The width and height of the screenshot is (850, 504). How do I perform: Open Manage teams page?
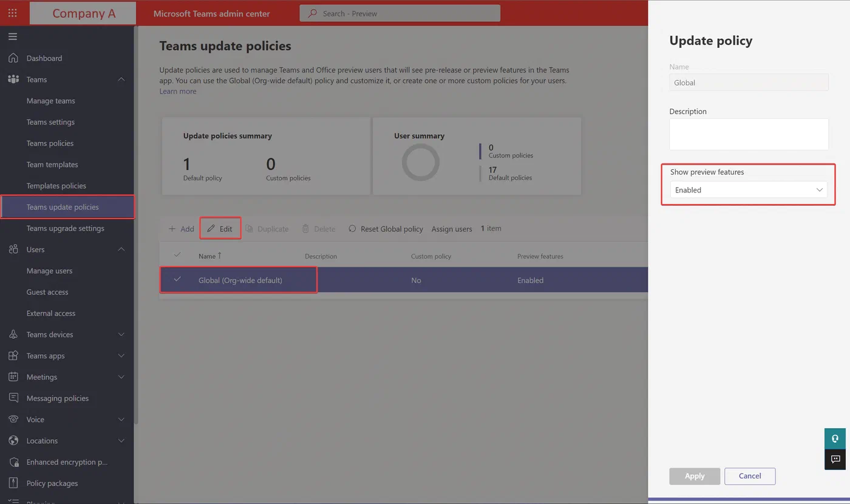pyautogui.click(x=51, y=101)
